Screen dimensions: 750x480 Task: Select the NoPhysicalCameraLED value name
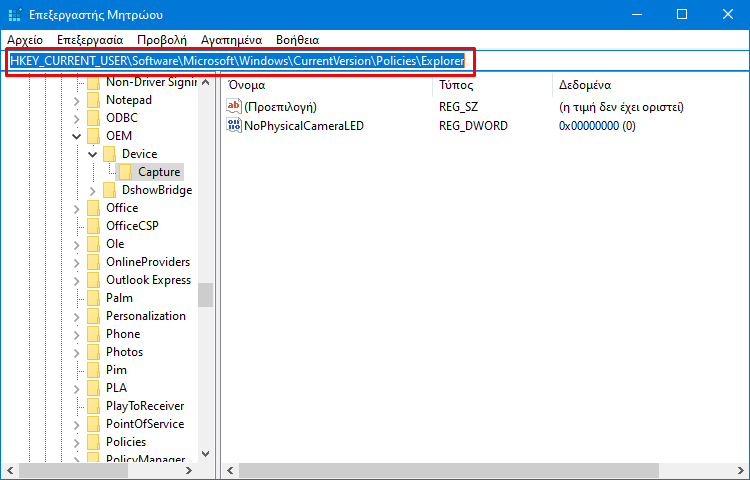pos(304,126)
